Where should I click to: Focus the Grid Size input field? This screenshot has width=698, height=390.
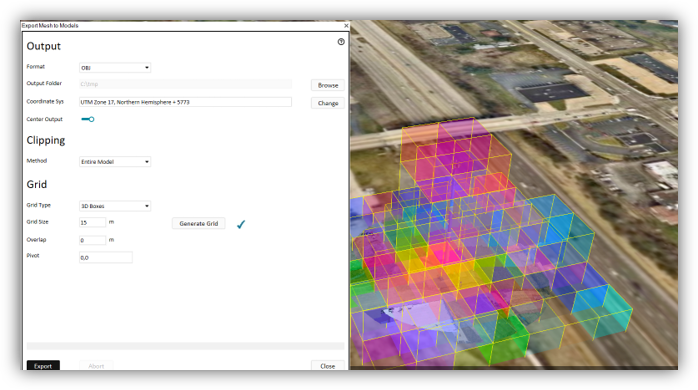point(93,222)
